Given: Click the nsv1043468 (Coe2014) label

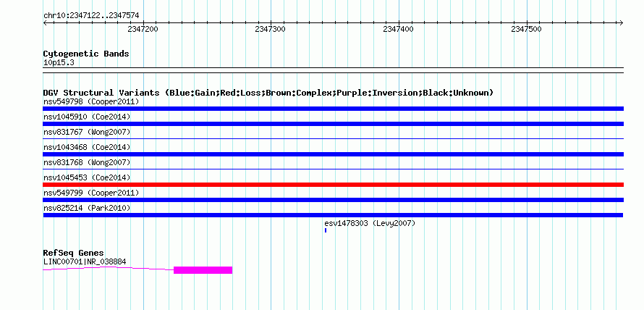Looking at the screenshot, I should 87,147.
